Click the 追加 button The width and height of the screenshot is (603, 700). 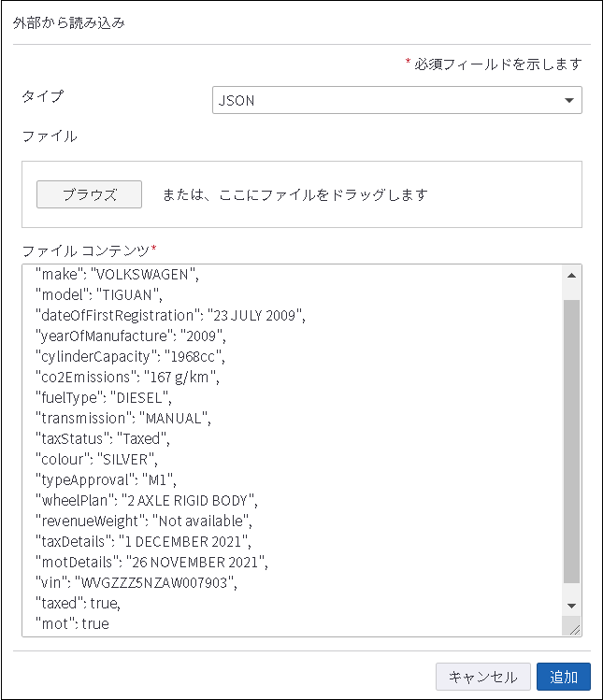(x=564, y=677)
